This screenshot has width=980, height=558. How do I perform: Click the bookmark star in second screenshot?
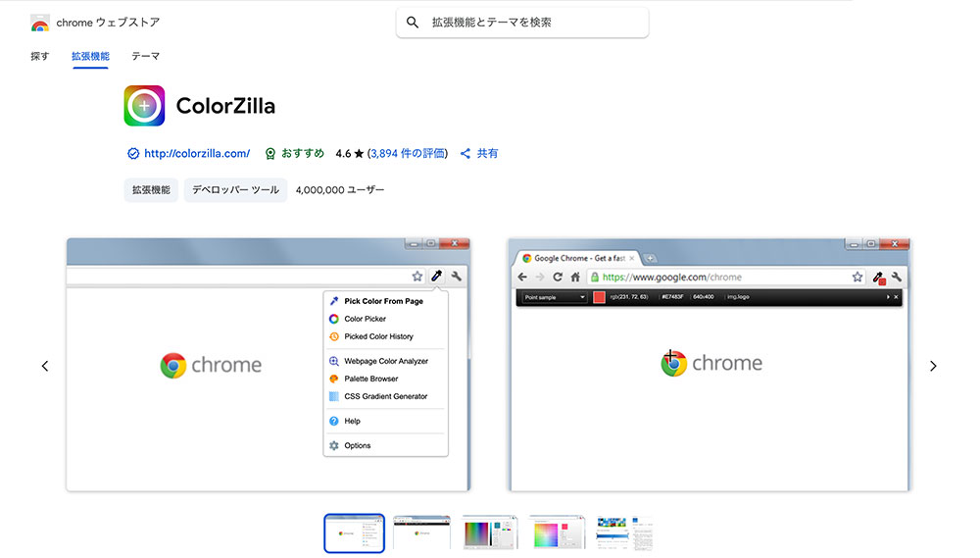pyautogui.click(x=857, y=278)
